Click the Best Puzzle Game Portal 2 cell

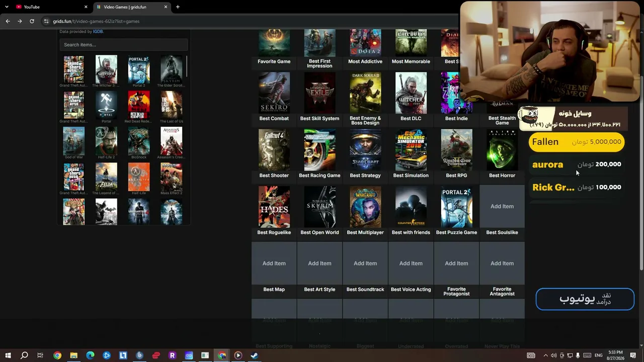tap(456, 207)
